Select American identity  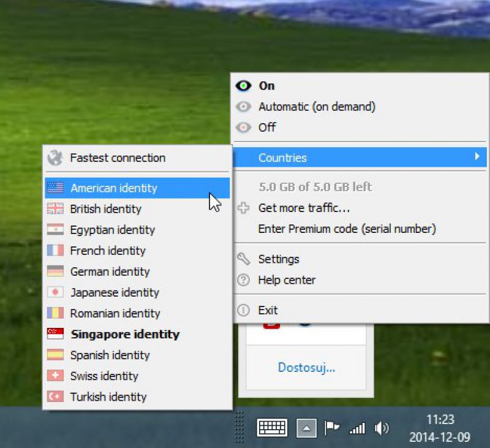[137, 188]
